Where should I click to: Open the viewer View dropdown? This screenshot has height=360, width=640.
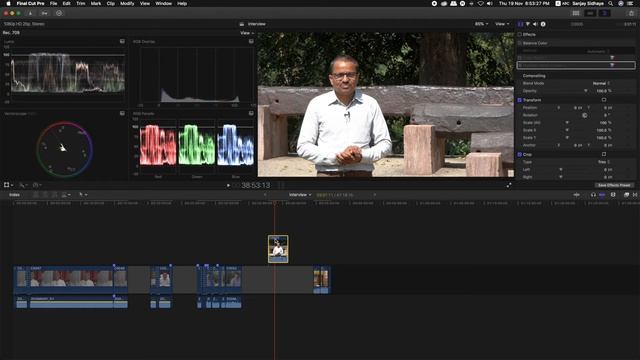pyautogui.click(x=502, y=24)
